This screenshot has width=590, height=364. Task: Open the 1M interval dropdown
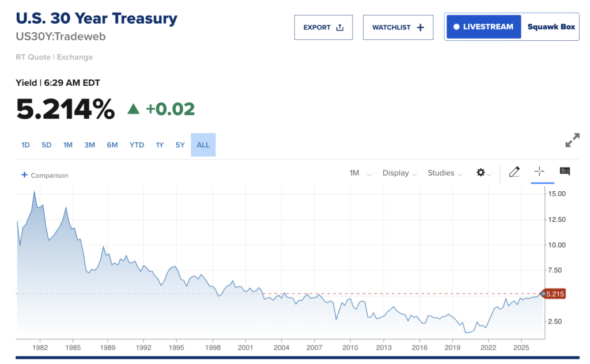coord(360,173)
